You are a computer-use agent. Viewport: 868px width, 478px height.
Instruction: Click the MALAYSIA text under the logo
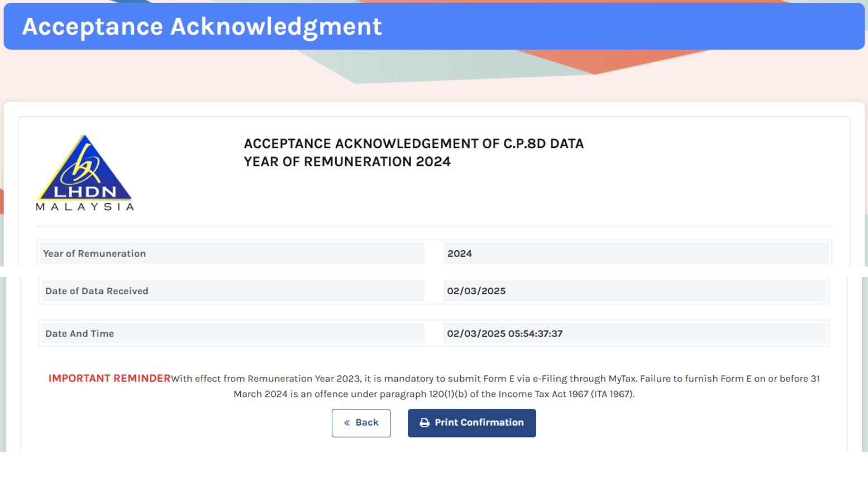pyautogui.click(x=85, y=207)
